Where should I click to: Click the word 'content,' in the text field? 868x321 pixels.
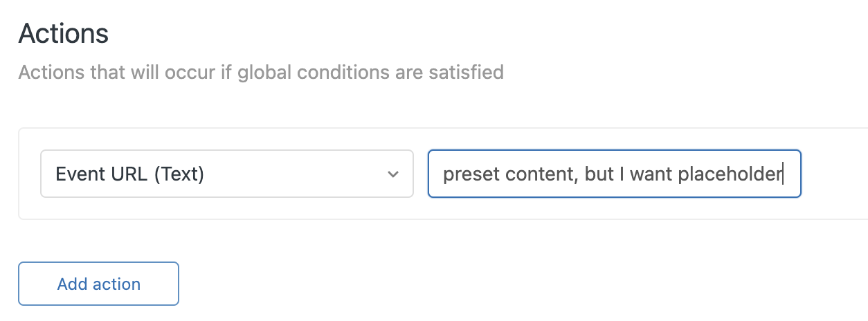pyautogui.click(x=542, y=174)
